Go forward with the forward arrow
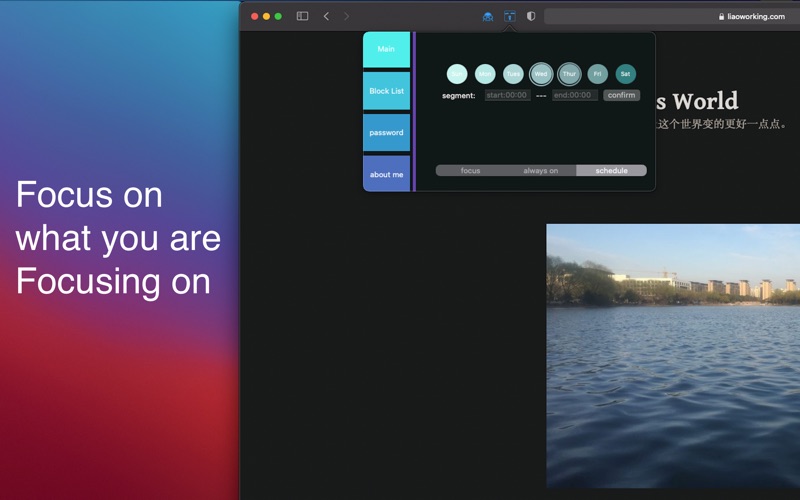 [347, 16]
